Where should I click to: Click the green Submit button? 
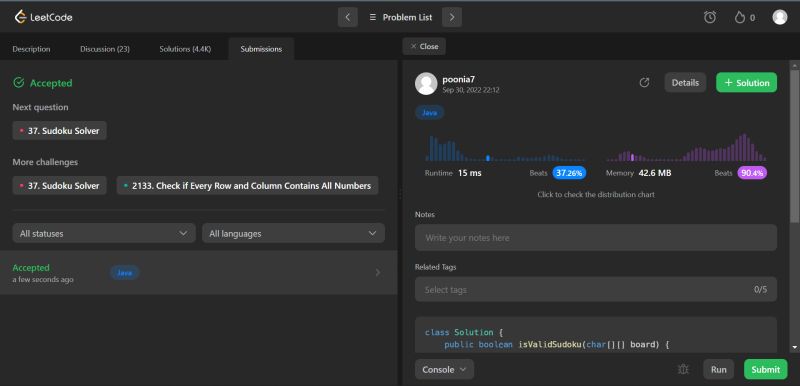coord(765,369)
